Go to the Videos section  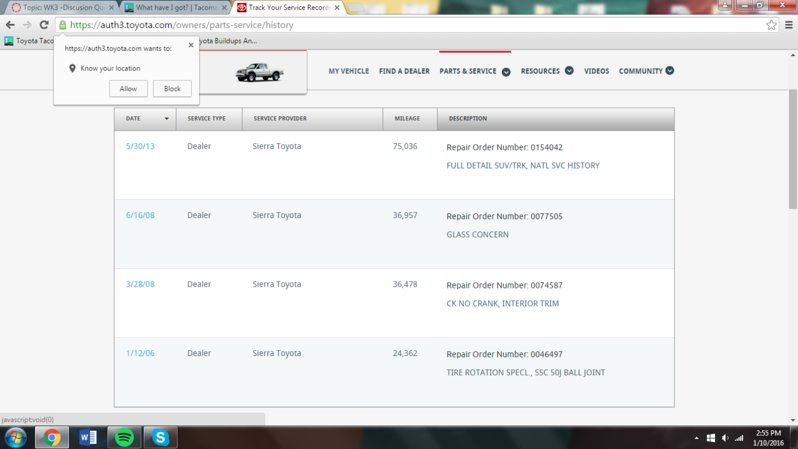pyautogui.click(x=596, y=71)
